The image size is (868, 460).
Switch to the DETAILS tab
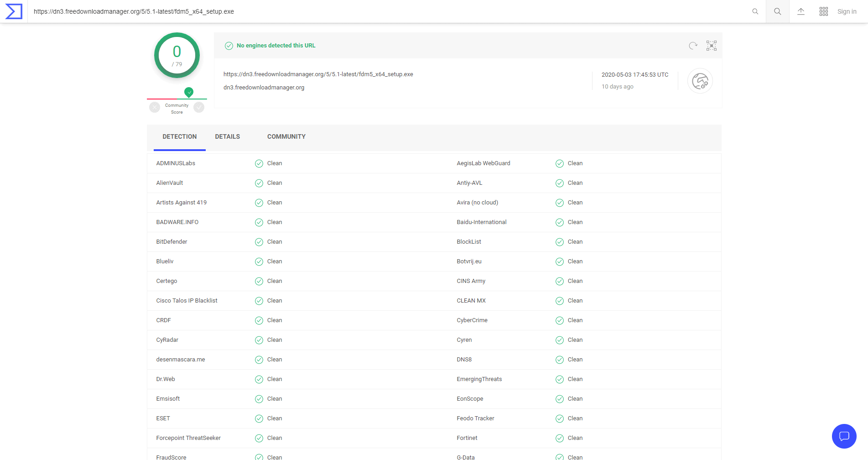point(227,137)
